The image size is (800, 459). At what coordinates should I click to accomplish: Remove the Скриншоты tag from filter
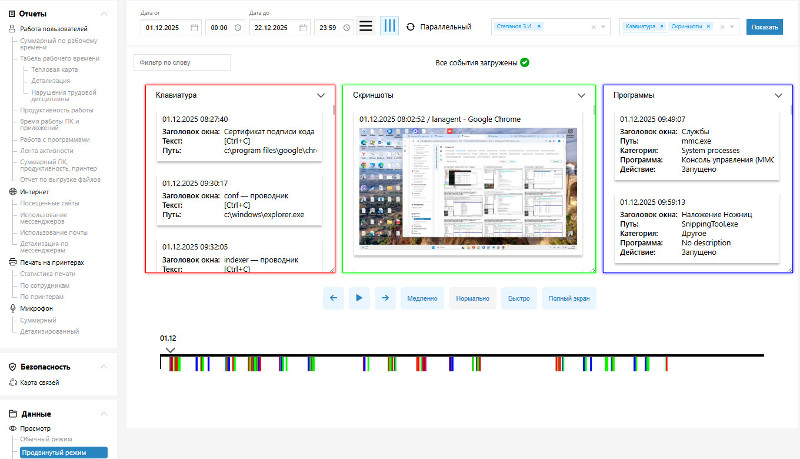pos(707,27)
